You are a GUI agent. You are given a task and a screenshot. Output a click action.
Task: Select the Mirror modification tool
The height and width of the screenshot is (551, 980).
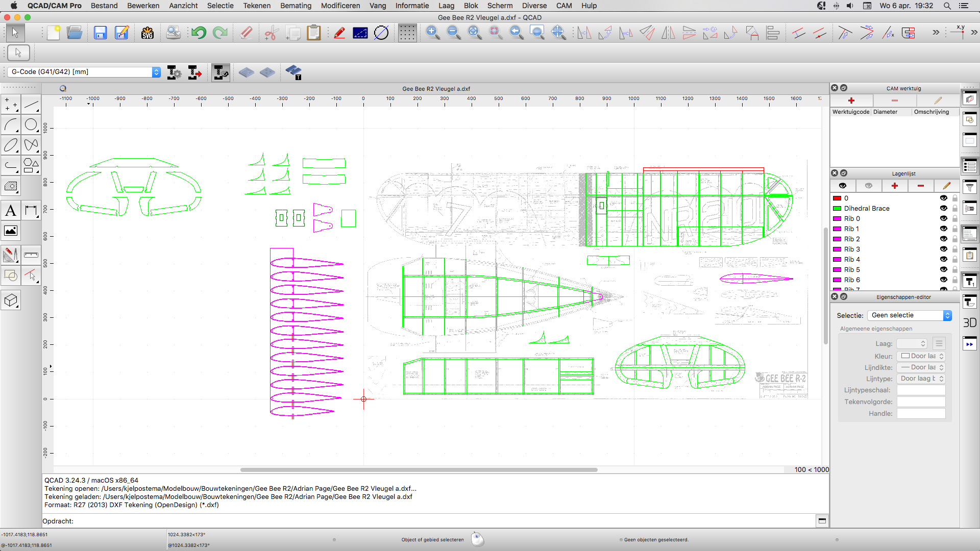tap(668, 33)
